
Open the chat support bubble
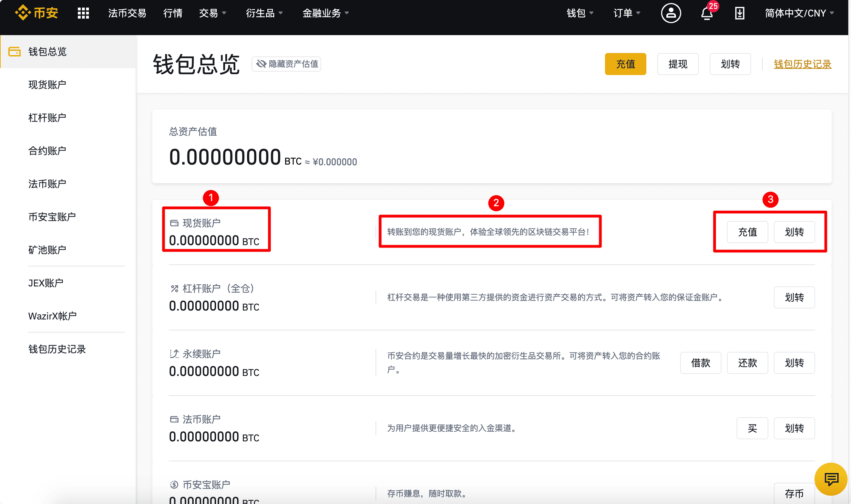point(831,479)
